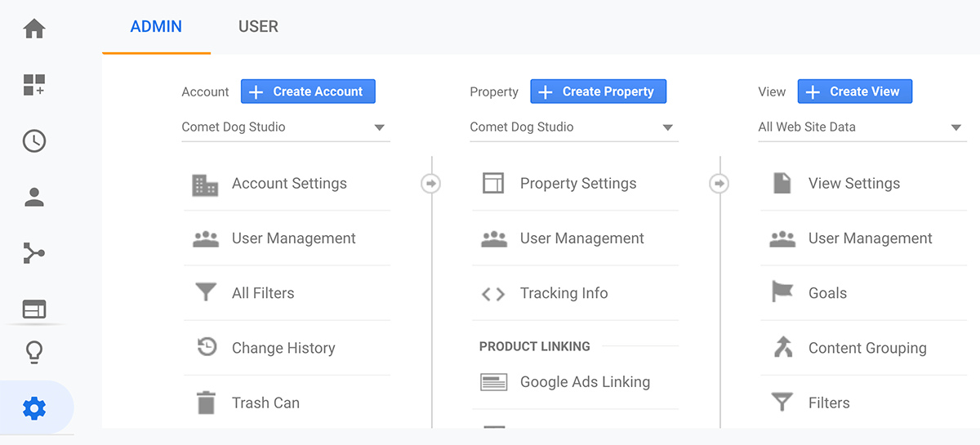The height and width of the screenshot is (445, 980).
Task: Click the arrow connector between Property and View
Action: [719, 184]
